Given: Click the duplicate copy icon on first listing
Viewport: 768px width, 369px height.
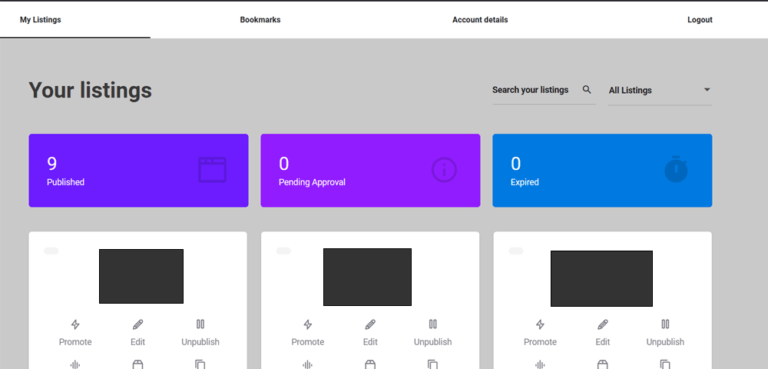Looking at the screenshot, I should click(x=200, y=364).
